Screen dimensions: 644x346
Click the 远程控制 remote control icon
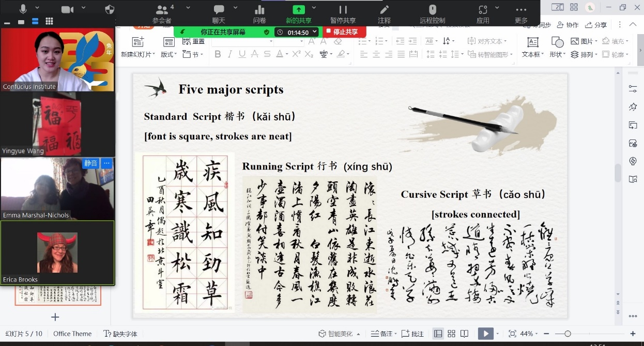(433, 10)
